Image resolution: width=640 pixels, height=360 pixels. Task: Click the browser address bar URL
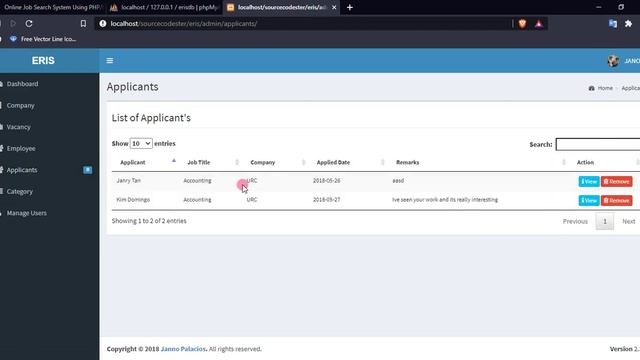click(184, 24)
